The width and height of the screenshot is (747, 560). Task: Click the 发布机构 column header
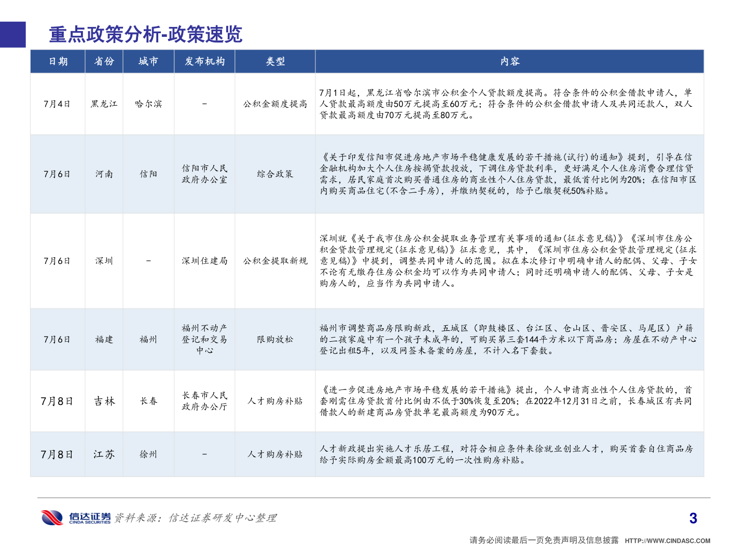point(204,61)
